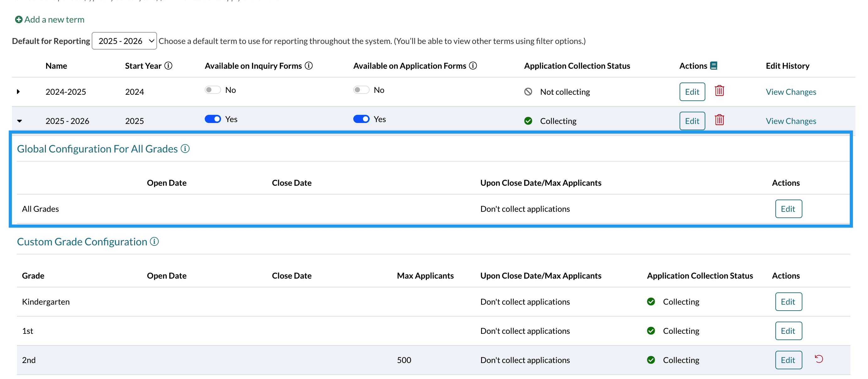
Task: Click info icon beside Global Configuration For All Grades
Action: [185, 148]
